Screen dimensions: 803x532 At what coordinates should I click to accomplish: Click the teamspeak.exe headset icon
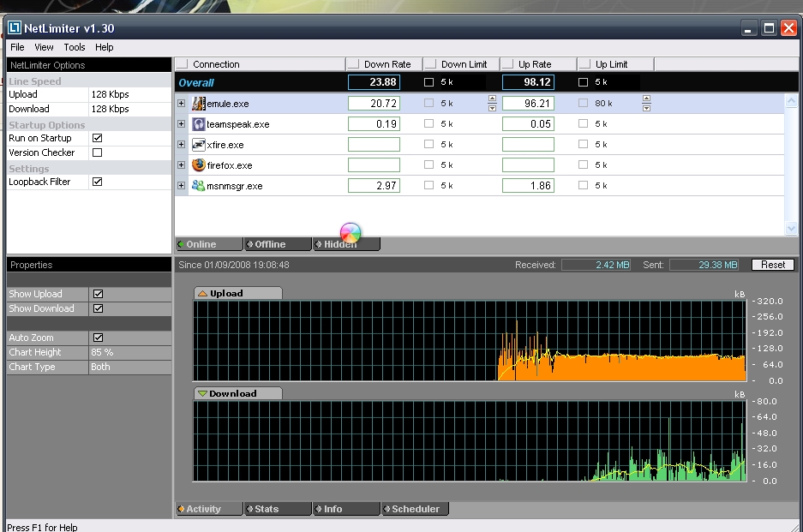199,124
